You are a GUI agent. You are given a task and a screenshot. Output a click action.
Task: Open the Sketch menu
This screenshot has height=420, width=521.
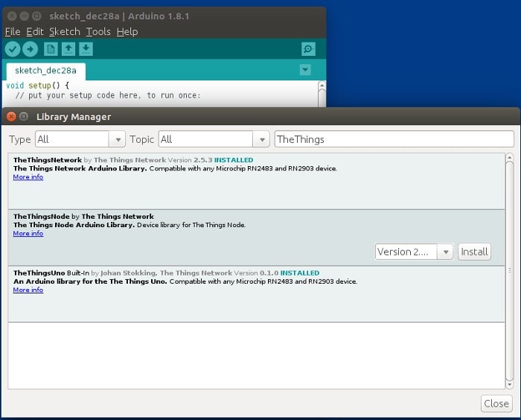point(65,31)
